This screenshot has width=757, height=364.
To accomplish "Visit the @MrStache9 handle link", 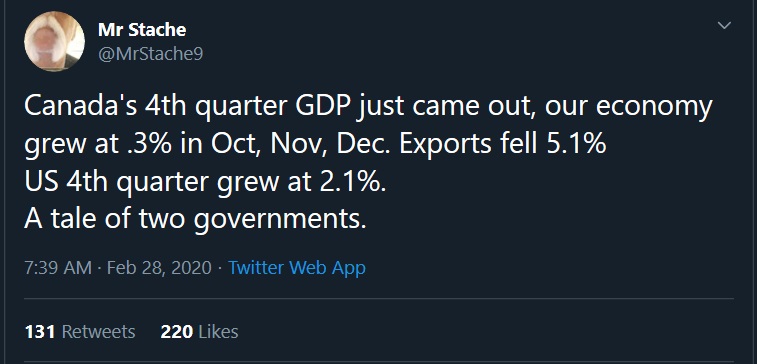I will pyautogui.click(x=151, y=54).
